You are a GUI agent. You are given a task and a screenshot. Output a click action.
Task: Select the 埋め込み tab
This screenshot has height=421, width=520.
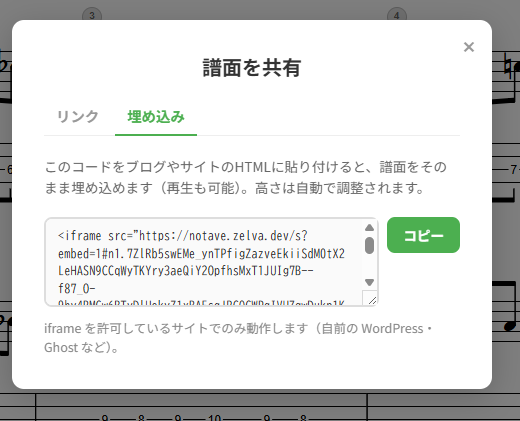click(156, 117)
